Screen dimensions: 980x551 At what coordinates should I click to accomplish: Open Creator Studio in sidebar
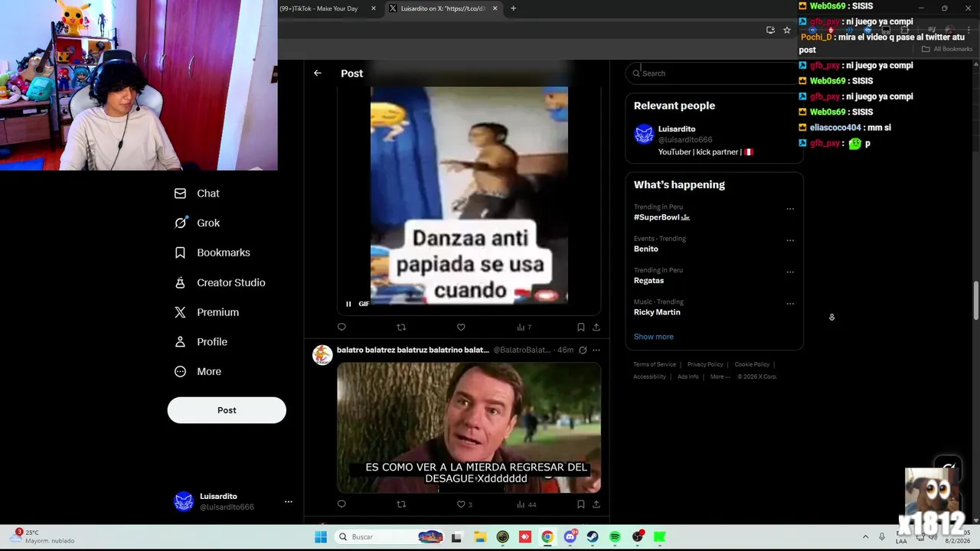[x=220, y=282]
